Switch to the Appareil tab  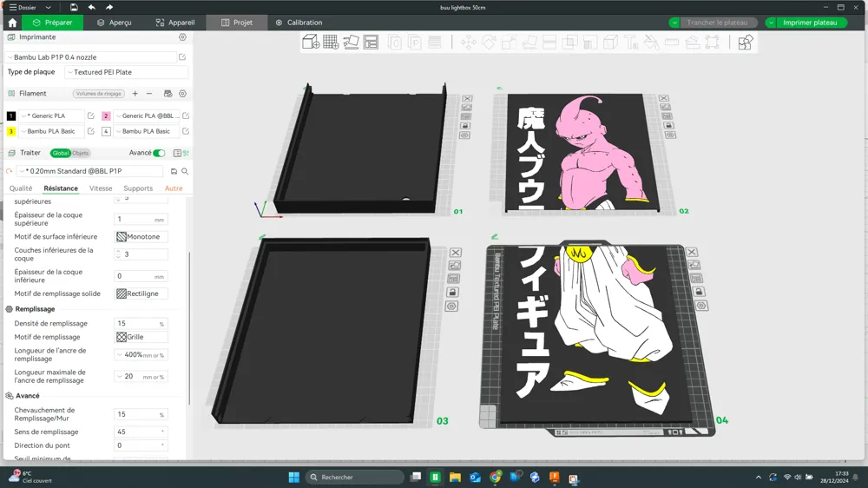coord(175,23)
